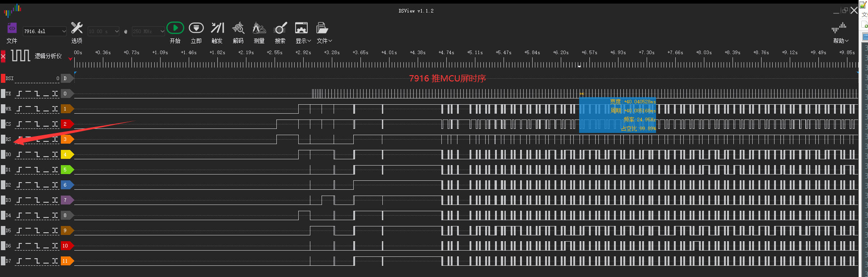The height and width of the screenshot is (277, 868).
Task: Enable rising-edge trigger on TE channel
Action: 20,94
